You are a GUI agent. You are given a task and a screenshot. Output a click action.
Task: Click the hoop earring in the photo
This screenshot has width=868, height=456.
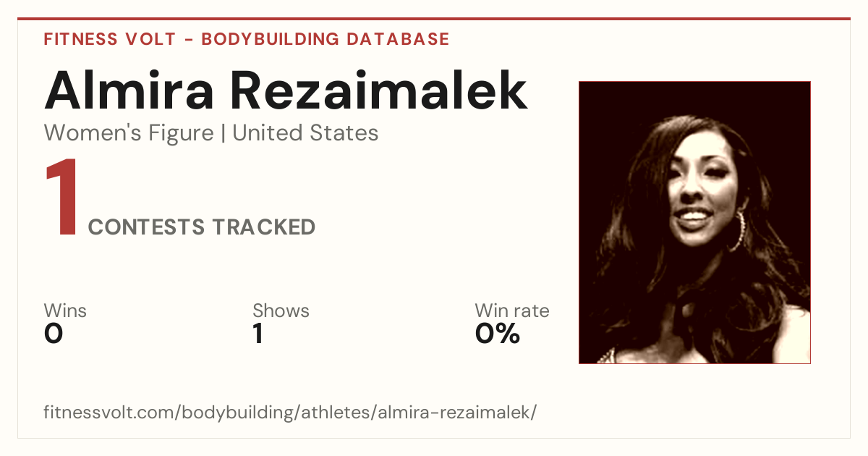[x=737, y=230]
